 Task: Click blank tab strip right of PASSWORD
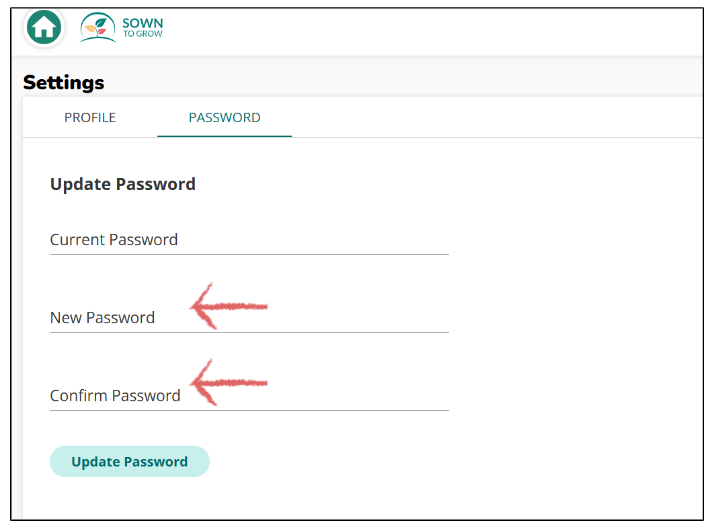tap(497, 118)
